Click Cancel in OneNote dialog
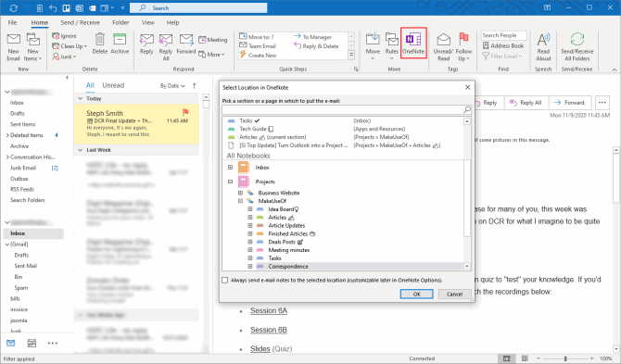Screen dimensions: 621x364 (454, 294)
